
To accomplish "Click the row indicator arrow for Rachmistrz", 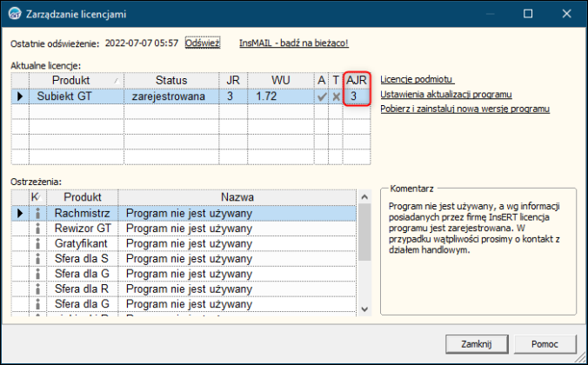I will [20, 213].
